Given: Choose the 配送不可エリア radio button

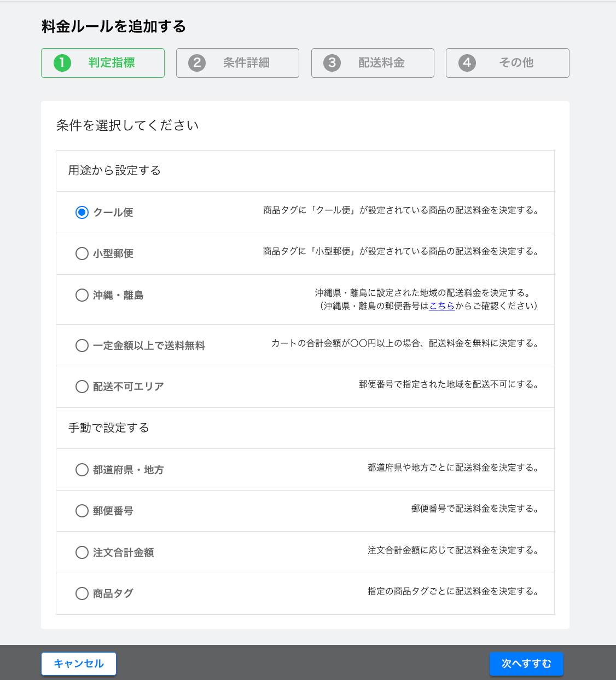Looking at the screenshot, I should click(82, 387).
